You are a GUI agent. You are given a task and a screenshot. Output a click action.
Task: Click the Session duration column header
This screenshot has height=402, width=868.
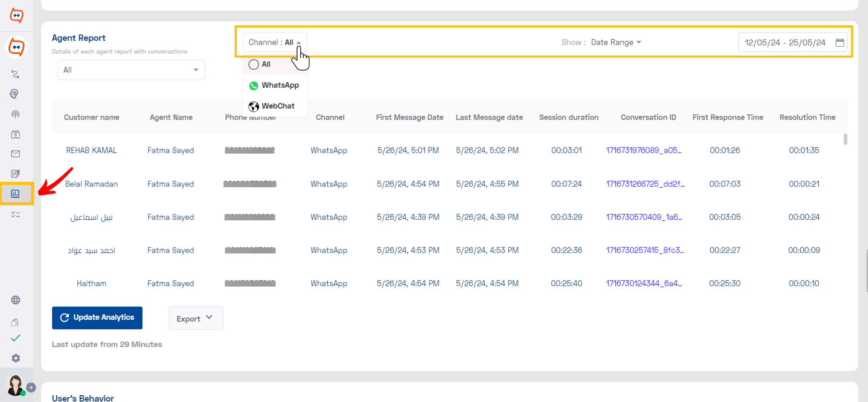point(569,117)
